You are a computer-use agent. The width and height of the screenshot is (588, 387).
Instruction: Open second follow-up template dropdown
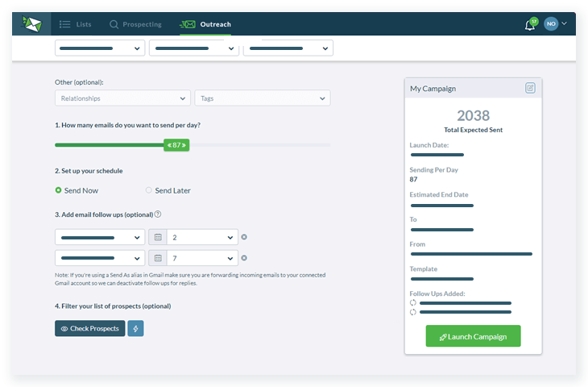(100, 258)
